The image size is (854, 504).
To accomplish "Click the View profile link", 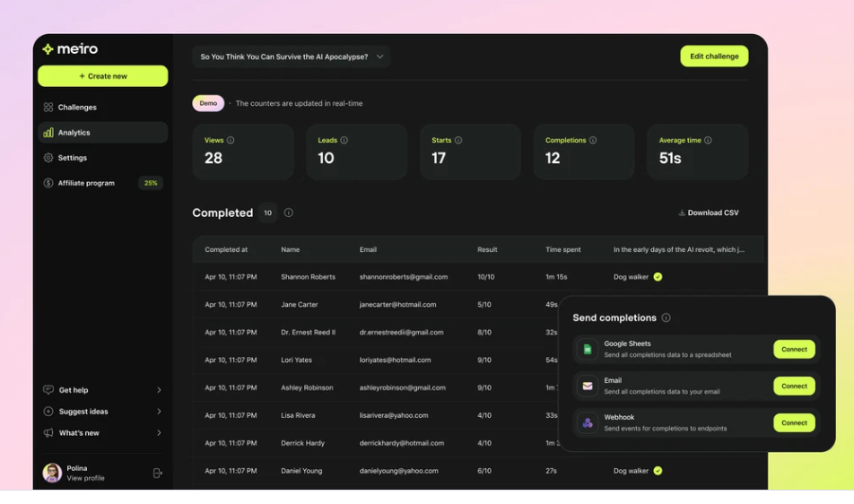I will coord(85,478).
